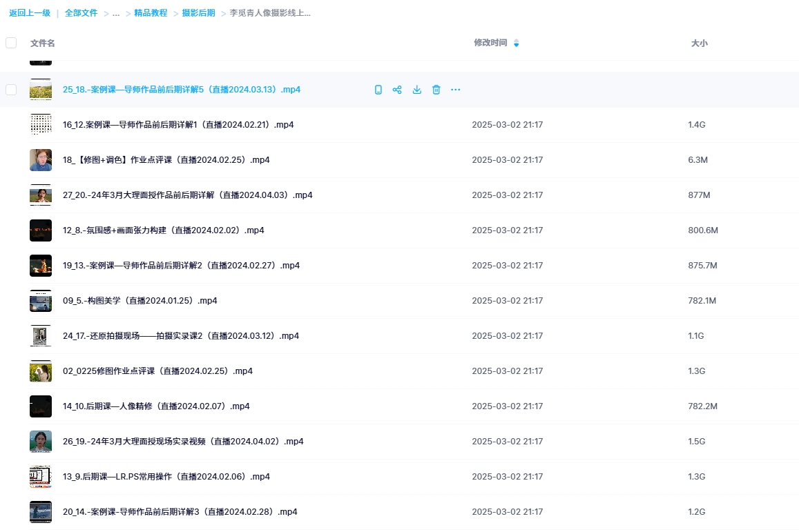The width and height of the screenshot is (799, 532).
Task: Toggle sort order by modification time
Action: pyautogui.click(x=515, y=42)
